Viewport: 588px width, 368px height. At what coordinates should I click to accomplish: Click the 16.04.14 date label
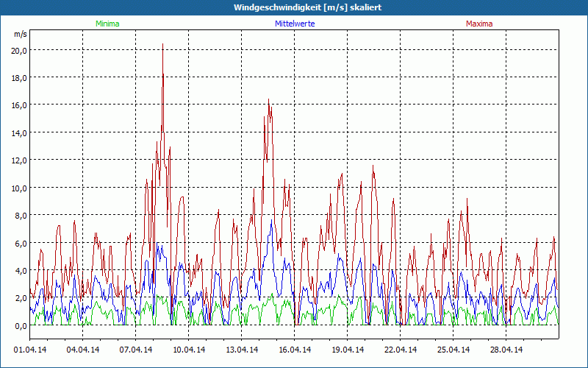click(x=295, y=350)
